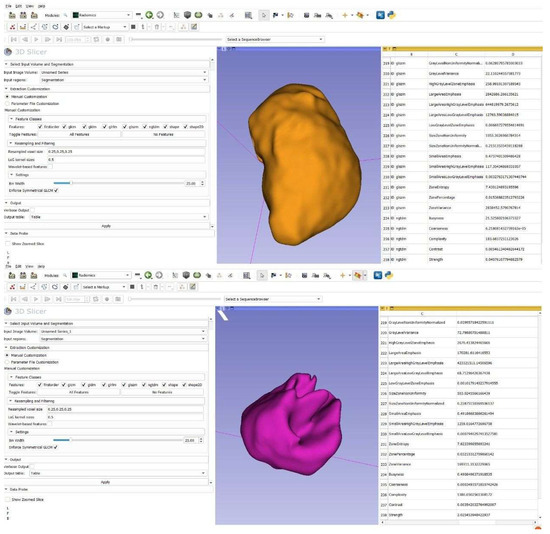Viewport: 550px width, 534px height.
Task: Go back to previous module in the upper window
Action: pos(149,15)
